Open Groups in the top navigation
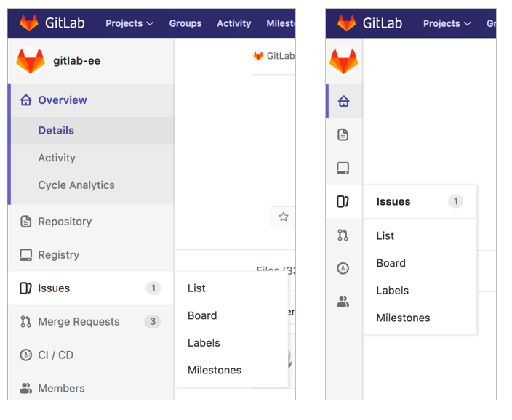Screen dimensions: 512x420 pos(185,23)
